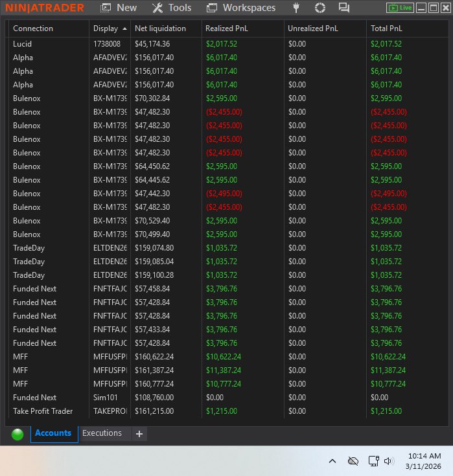Click the $57,458.84 Funded Next value

pyautogui.click(x=152, y=289)
